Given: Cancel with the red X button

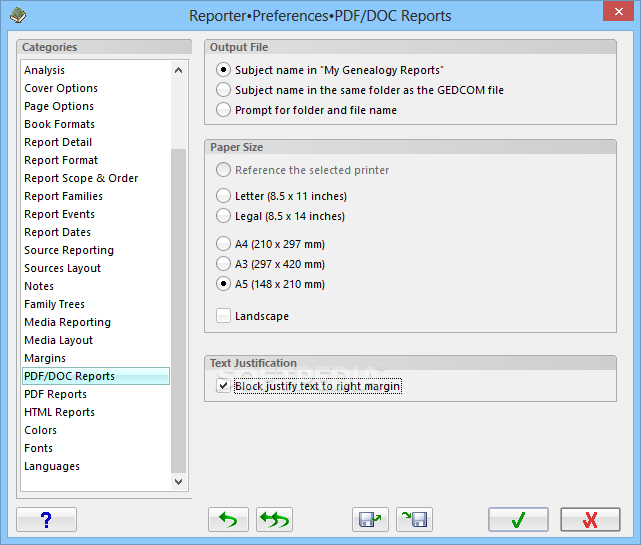Looking at the screenshot, I should (x=590, y=519).
